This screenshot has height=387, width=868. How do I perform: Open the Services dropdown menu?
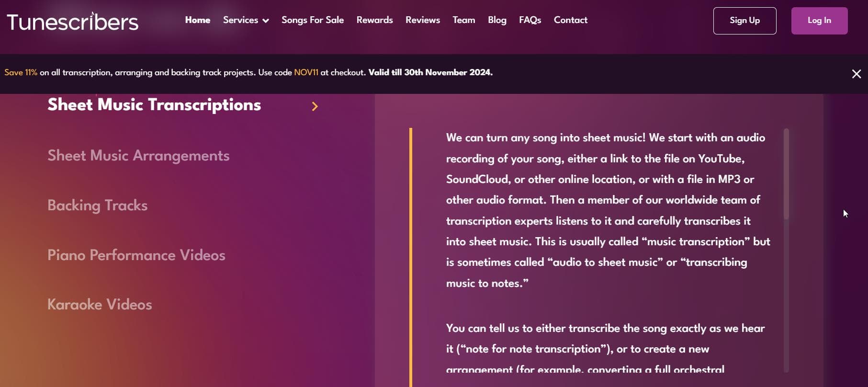246,20
